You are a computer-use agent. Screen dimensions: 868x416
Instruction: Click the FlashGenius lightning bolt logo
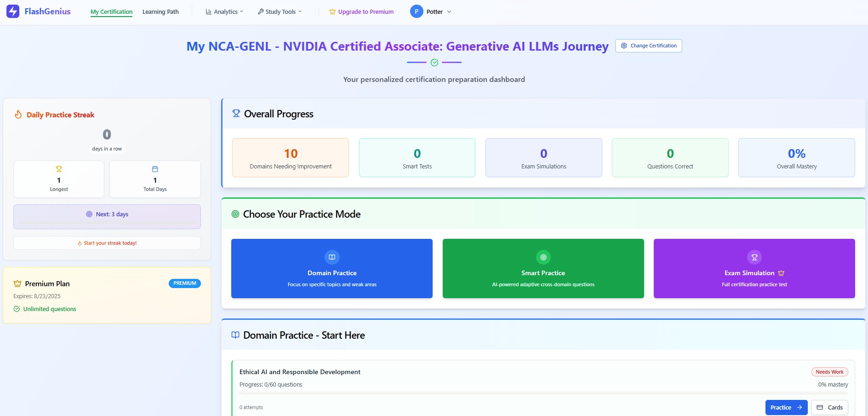pyautogui.click(x=13, y=12)
